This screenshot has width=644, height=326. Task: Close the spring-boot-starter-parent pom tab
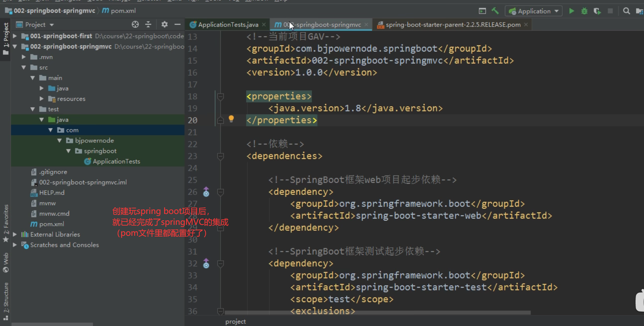tap(526, 25)
